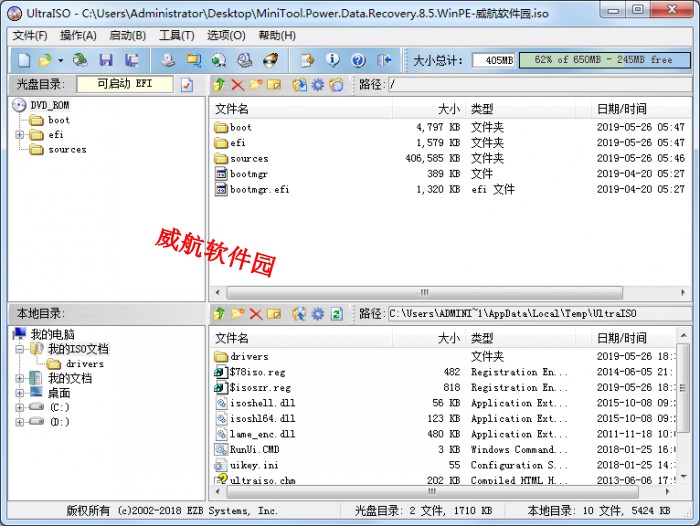Screen dimensions: 700x526
Task: Click the blue Help question mark icon
Action: [x=358, y=60]
